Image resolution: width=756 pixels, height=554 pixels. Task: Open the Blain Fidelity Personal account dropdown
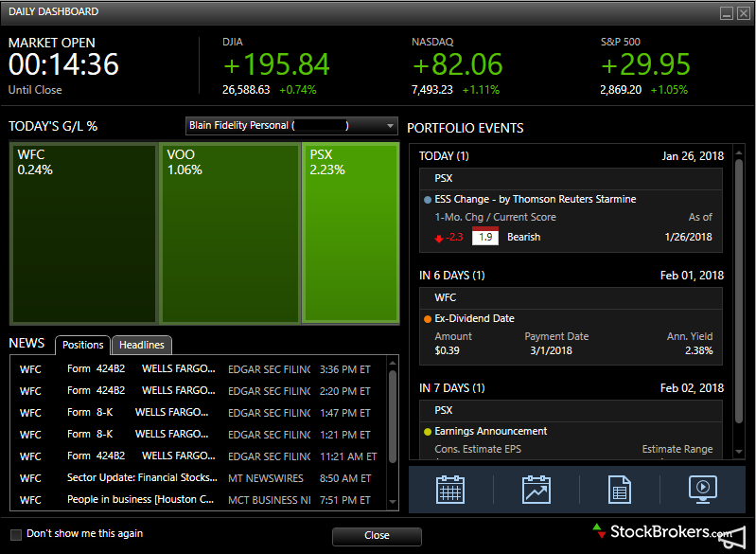tap(291, 126)
